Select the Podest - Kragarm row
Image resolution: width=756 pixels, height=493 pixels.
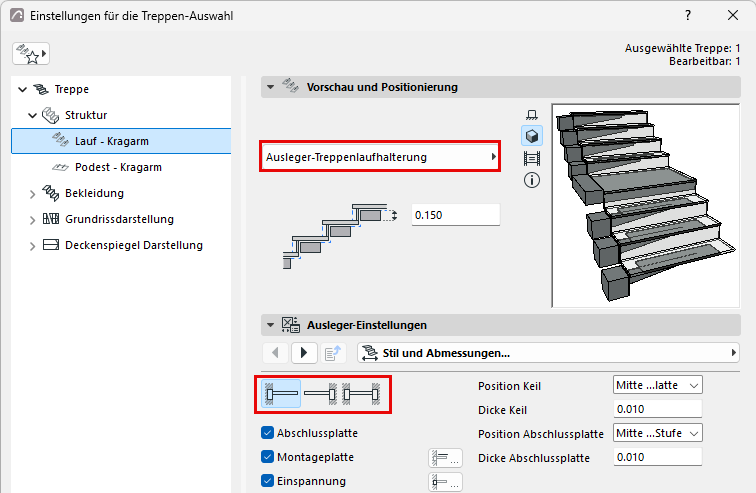121,167
